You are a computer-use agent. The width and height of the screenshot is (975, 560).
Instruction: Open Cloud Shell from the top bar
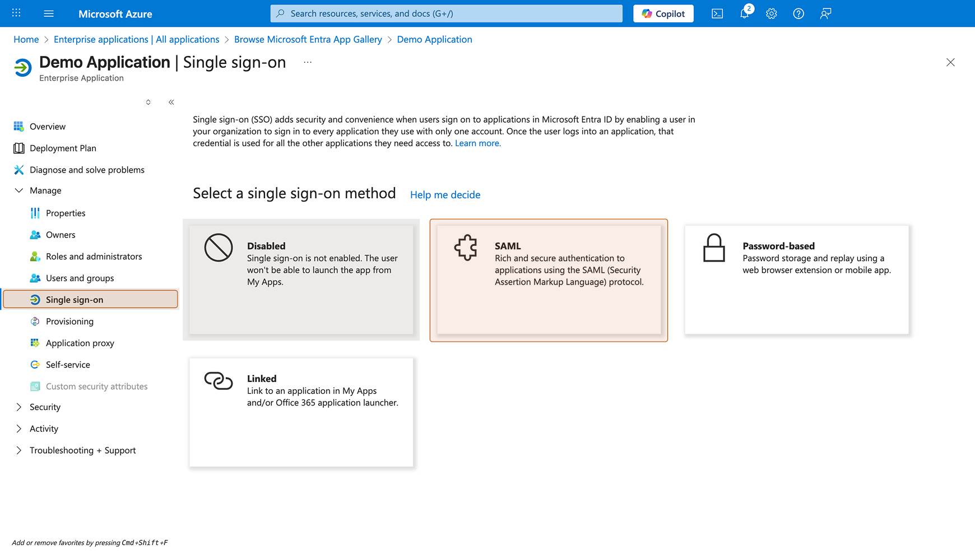[x=717, y=13]
